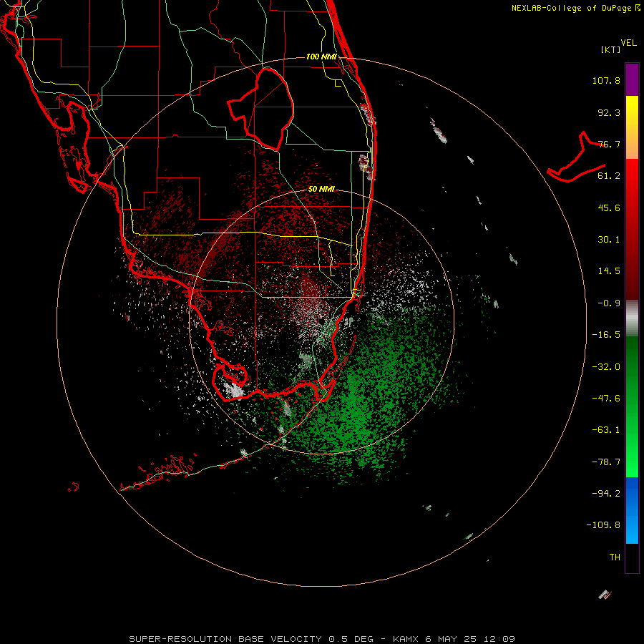The image size is (644, 644).
Task: Click the 30.1 scale value
Action: 609,240
